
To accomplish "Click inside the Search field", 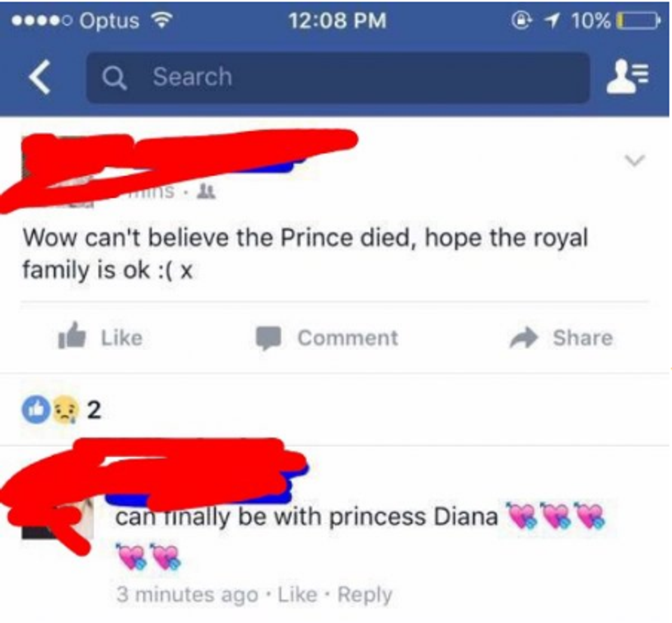I will pyautogui.click(x=338, y=77).
